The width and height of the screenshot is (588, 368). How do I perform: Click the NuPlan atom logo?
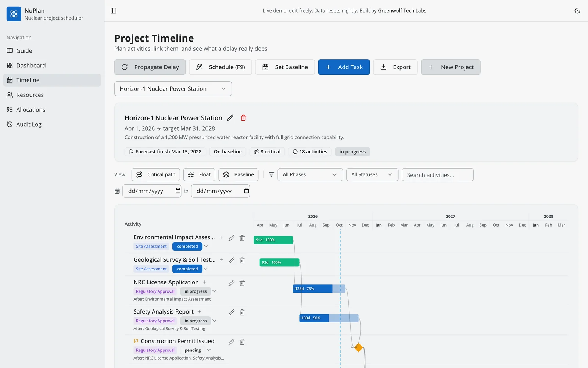coord(14,14)
